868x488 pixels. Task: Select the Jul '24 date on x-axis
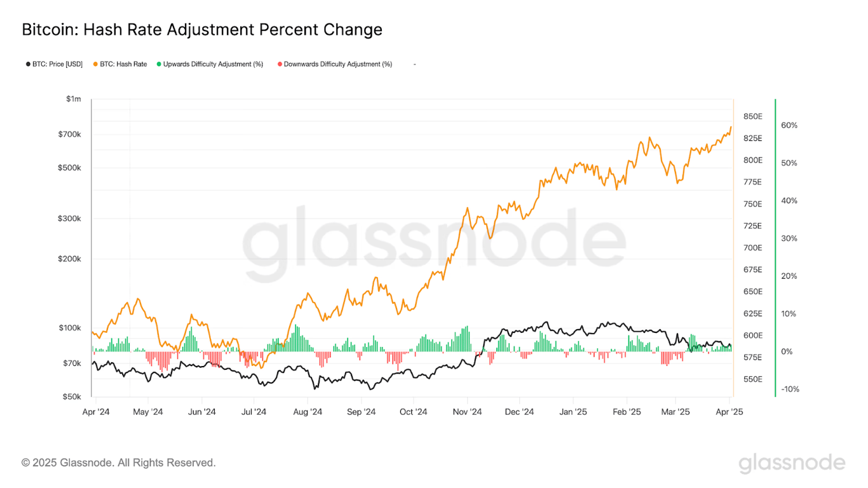point(254,412)
